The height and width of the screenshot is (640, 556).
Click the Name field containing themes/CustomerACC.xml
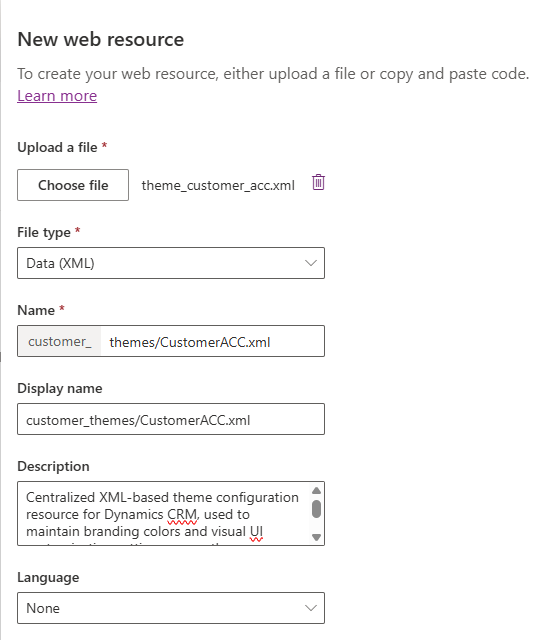tap(212, 341)
